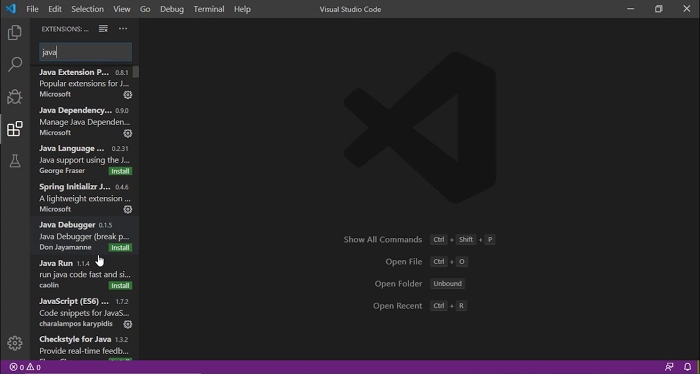This screenshot has height=374, width=700.
Task: Open the Selection menu
Action: click(88, 9)
